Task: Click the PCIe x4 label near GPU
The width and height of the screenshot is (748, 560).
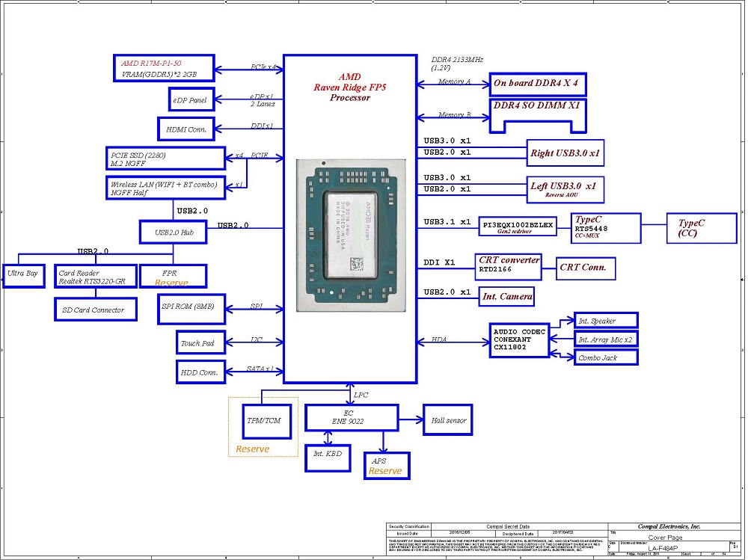Action: pyautogui.click(x=263, y=67)
